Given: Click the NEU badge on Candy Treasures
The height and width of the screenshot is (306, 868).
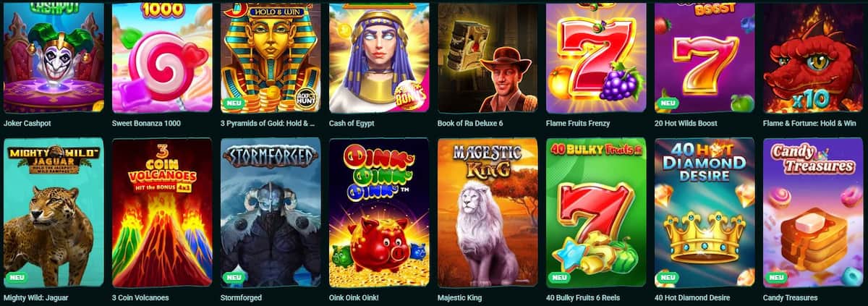Looking at the screenshot, I should (x=777, y=277).
